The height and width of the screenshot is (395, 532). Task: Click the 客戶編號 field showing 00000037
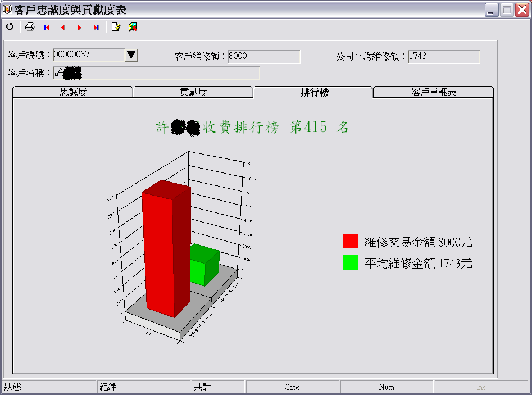pyautogui.click(x=88, y=55)
